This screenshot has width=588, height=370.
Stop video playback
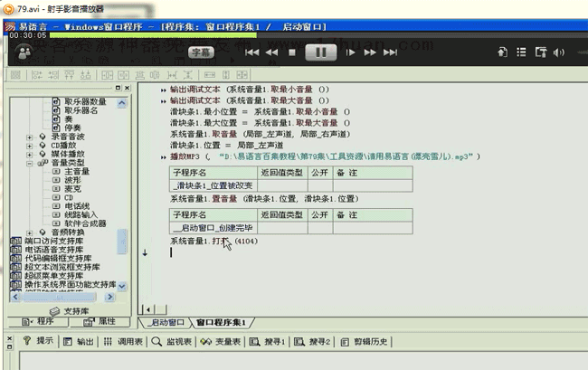click(x=292, y=52)
